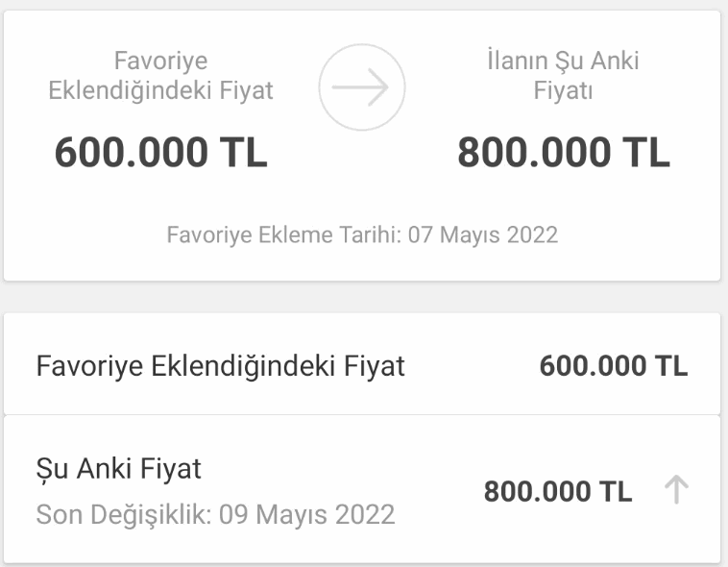Click the divider line between the two price rows
The image size is (728, 567).
[x=363, y=414]
